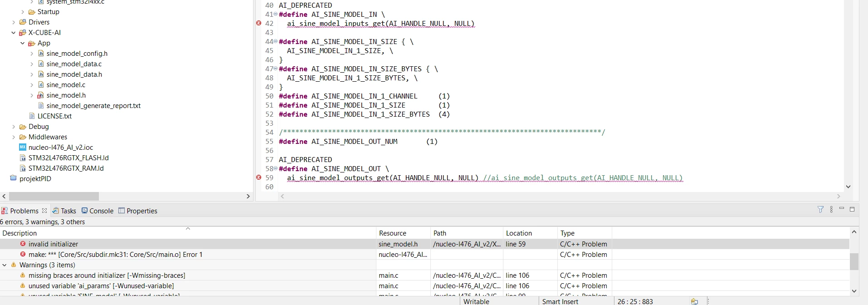The width and height of the screenshot is (868, 305).
Task: Switch to the Console tab
Action: pyautogui.click(x=98, y=211)
